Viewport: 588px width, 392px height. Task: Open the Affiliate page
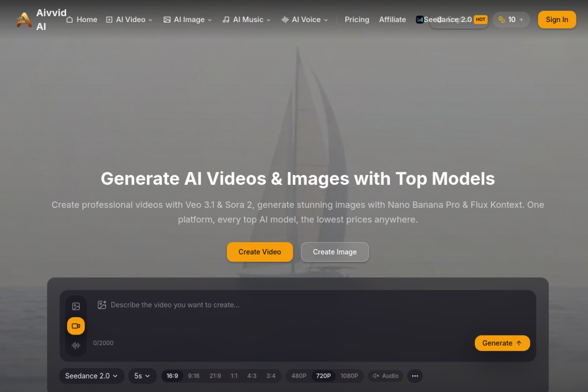(392, 20)
